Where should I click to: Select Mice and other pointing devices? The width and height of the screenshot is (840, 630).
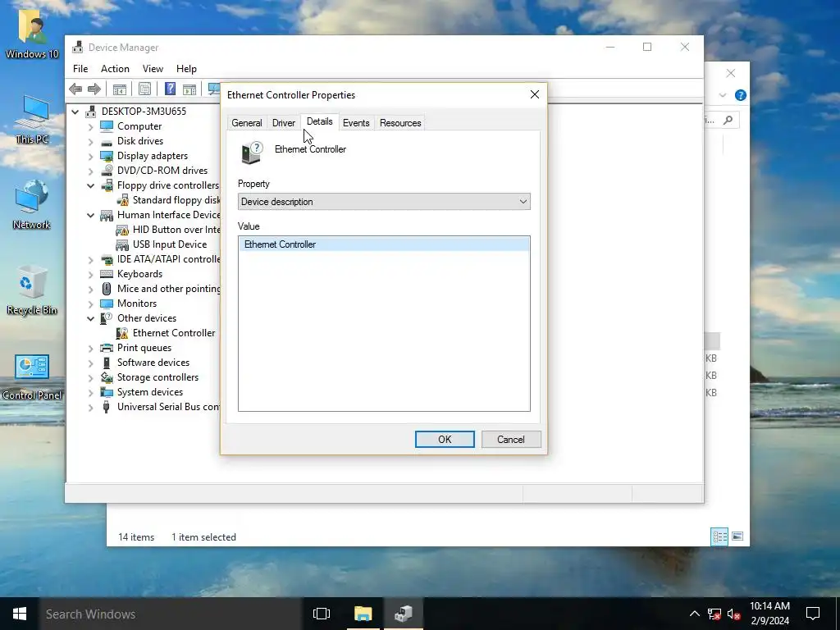[x=168, y=289]
